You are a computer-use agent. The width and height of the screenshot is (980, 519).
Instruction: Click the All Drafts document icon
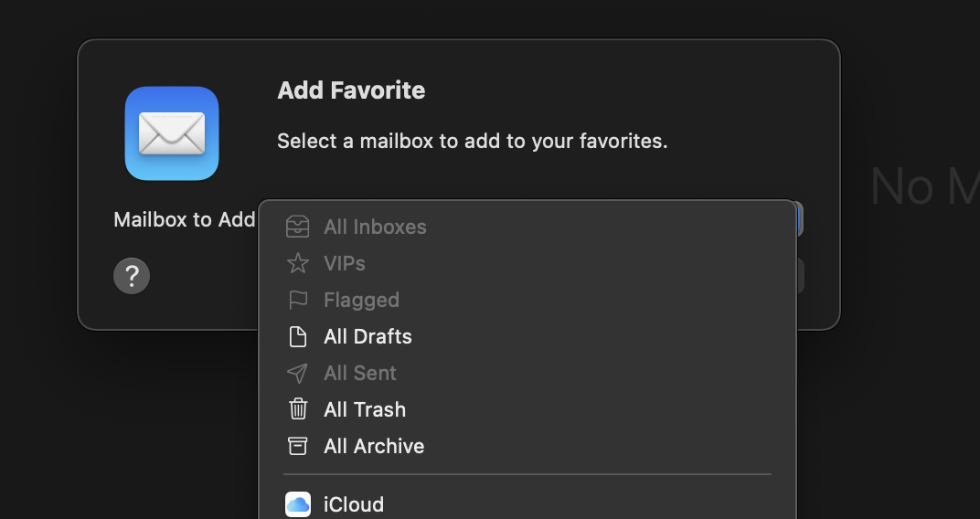pos(298,336)
